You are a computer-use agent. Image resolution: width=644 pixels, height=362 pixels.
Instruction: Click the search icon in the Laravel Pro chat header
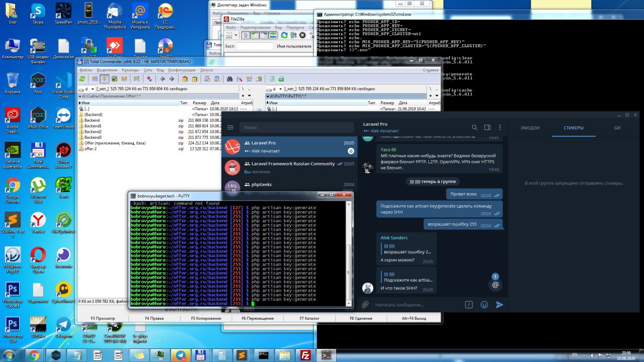click(474, 128)
